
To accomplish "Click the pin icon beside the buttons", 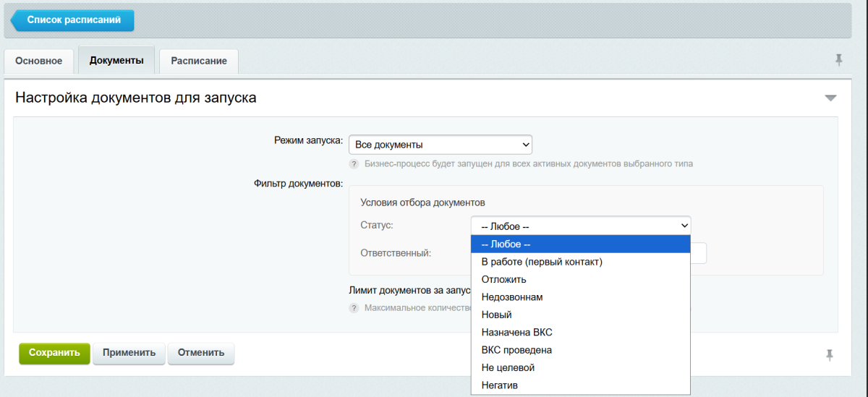I will (x=830, y=354).
